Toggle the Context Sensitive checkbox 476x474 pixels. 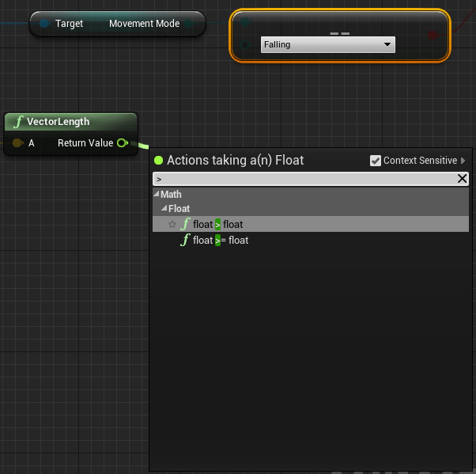click(x=376, y=161)
